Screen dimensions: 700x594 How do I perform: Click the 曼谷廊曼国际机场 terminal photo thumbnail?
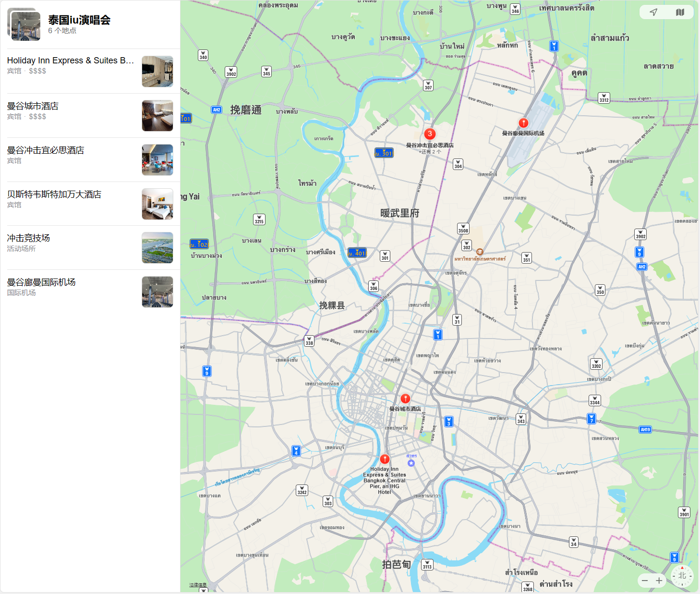click(157, 292)
